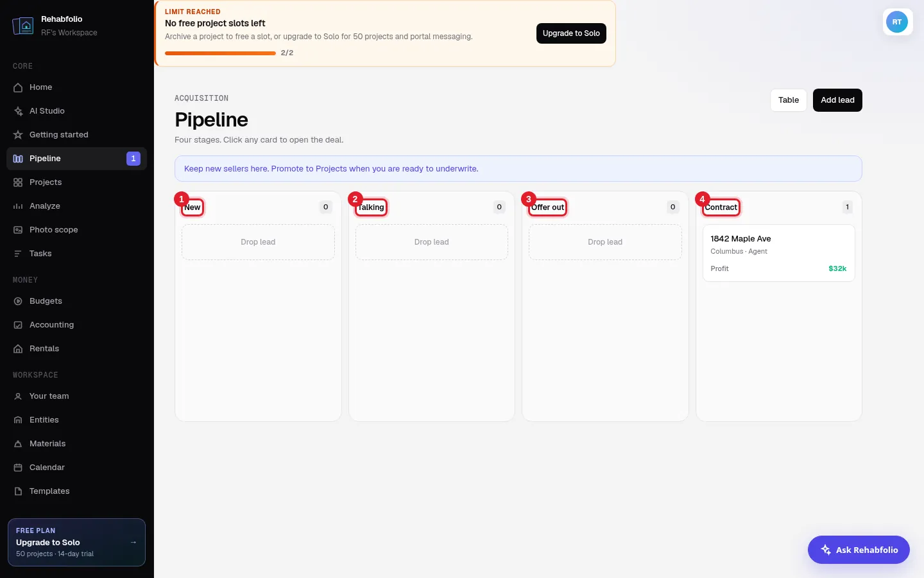Click the Drop lead zone under New

pos(258,242)
